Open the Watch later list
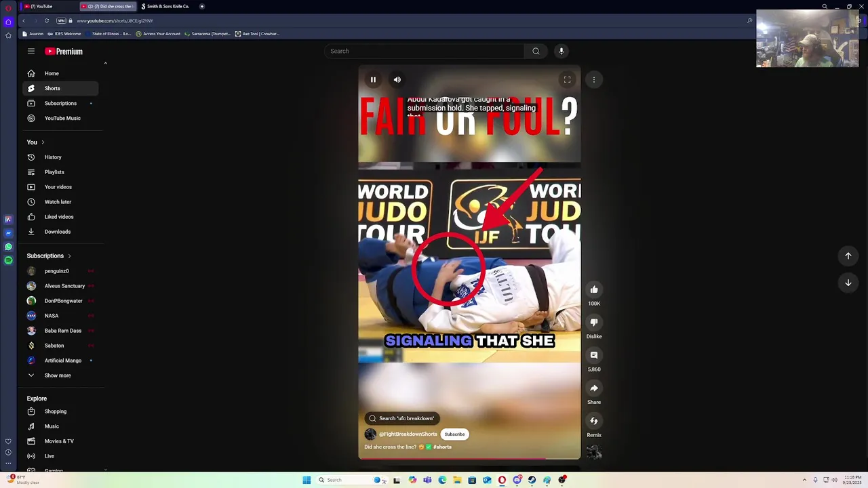The width and height of the screenshot is (868, 488). [x=60, y=202]
